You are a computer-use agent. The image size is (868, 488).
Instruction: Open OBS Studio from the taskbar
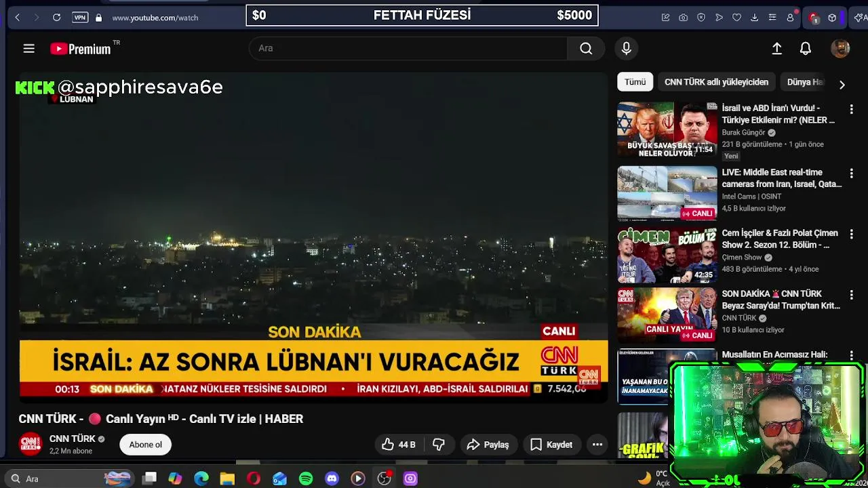click(384, 479)
